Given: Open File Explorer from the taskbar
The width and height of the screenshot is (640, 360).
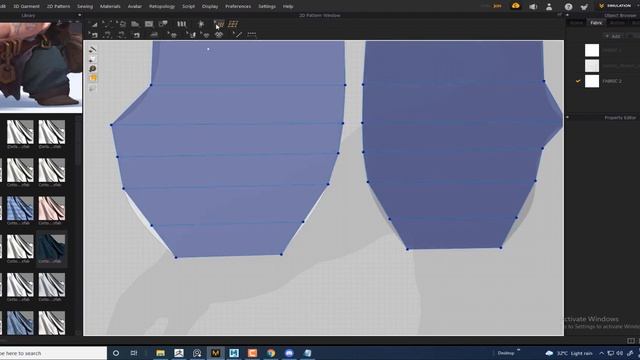Looking at the screenshot, I should (160, 353).
